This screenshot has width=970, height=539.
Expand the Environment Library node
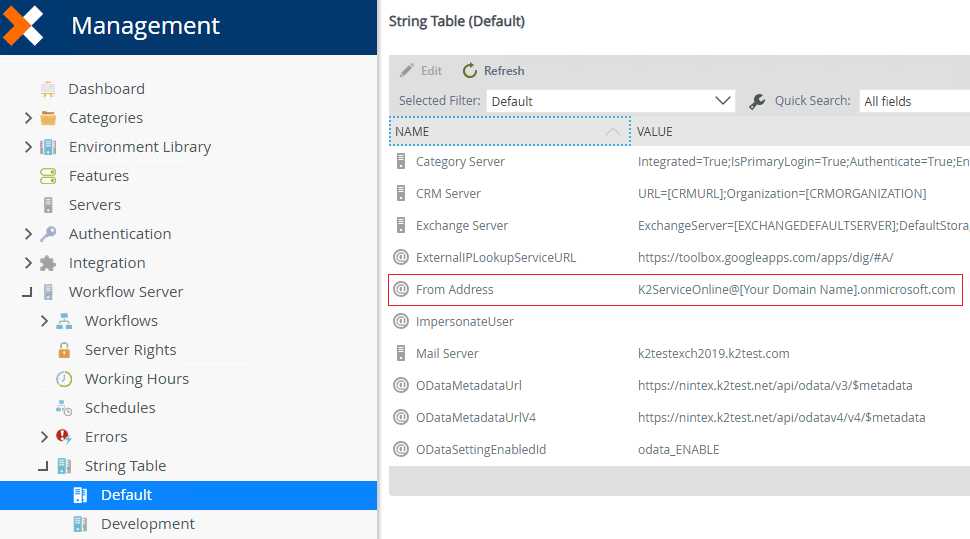(x=28, y=147)
